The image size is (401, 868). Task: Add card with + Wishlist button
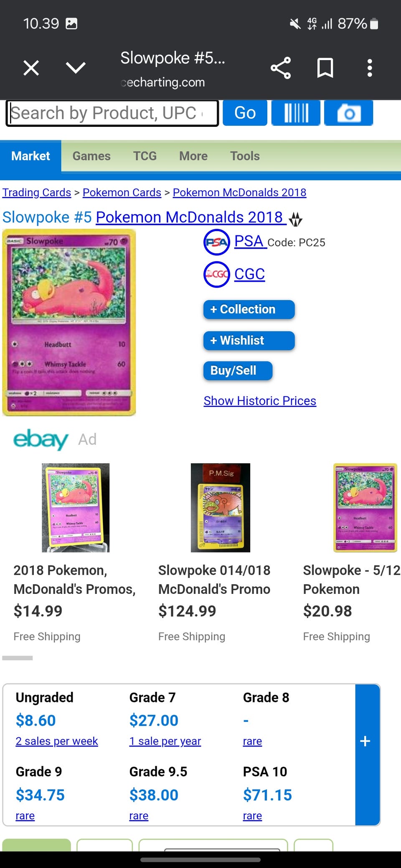(249, 341)
